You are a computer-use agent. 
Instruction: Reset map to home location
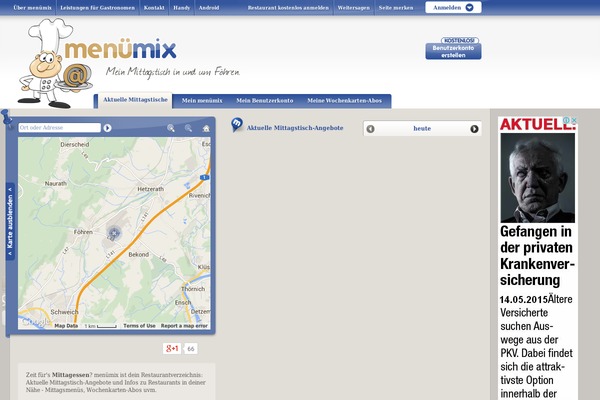pyautogui.click(x=206, y=128)
